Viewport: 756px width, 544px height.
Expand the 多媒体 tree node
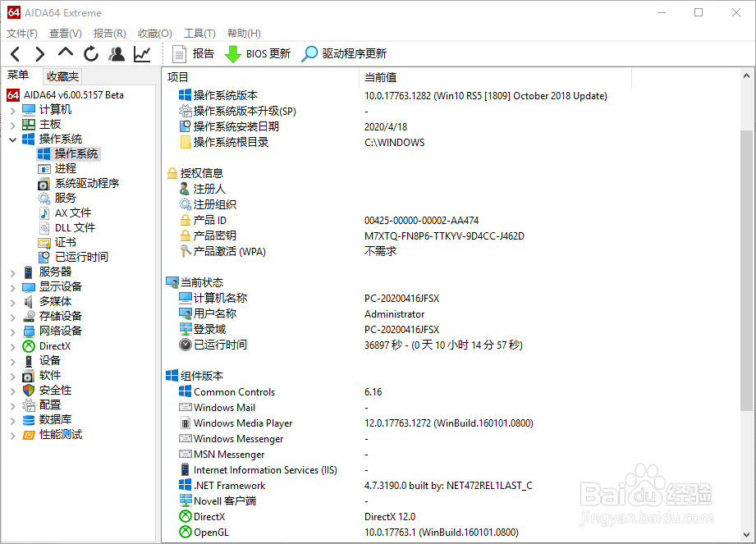(12, 302)
